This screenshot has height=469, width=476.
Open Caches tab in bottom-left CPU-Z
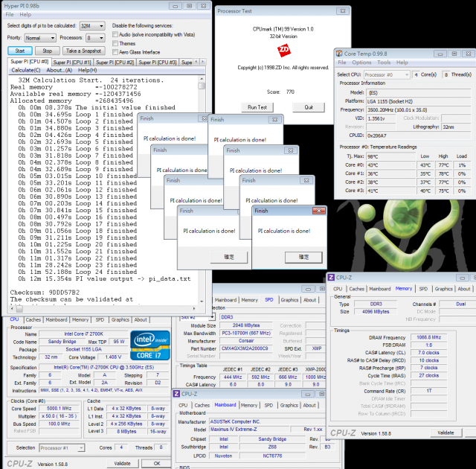click(33, 319)
